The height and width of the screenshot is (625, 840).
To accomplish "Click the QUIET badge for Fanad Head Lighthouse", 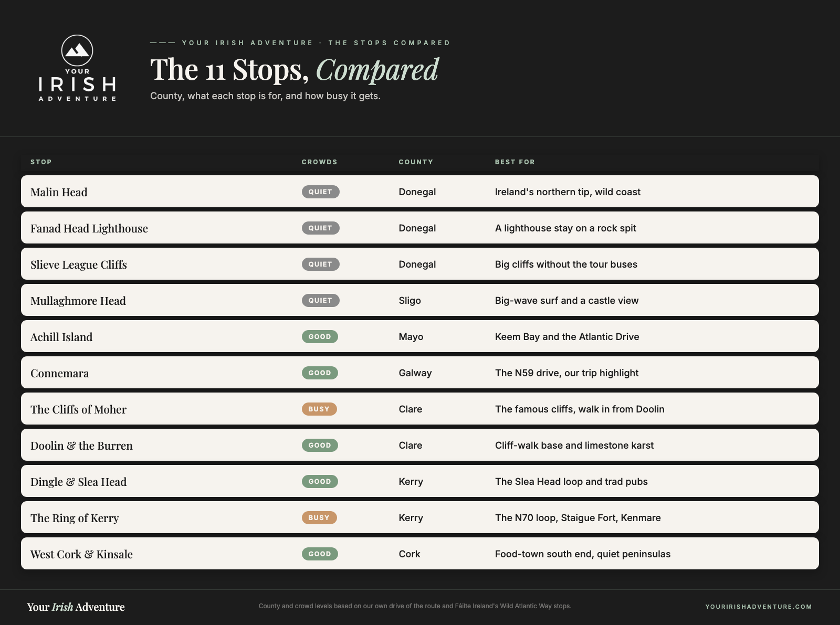I will click(320, 228).
